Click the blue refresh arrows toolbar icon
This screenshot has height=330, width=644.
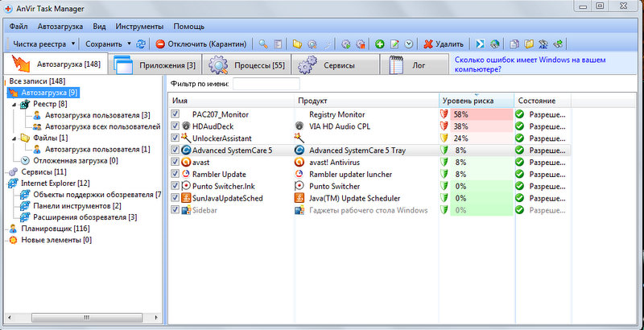[142, 43]
